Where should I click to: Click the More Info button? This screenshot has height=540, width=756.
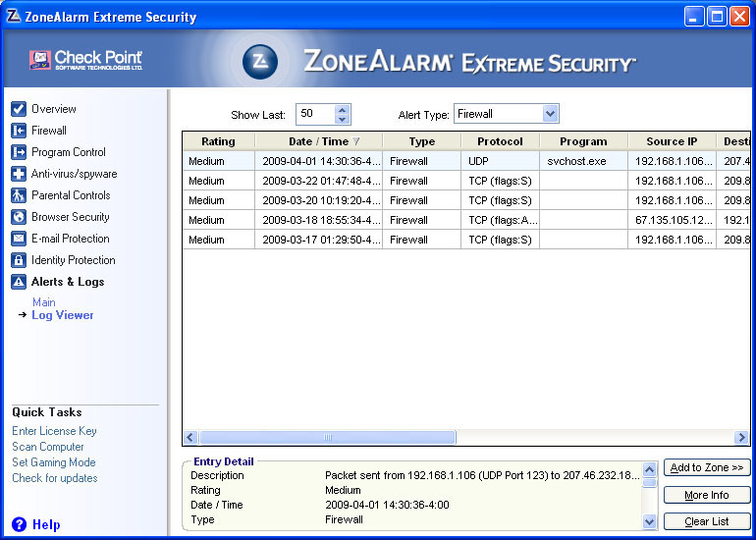[x=707, y=495]
